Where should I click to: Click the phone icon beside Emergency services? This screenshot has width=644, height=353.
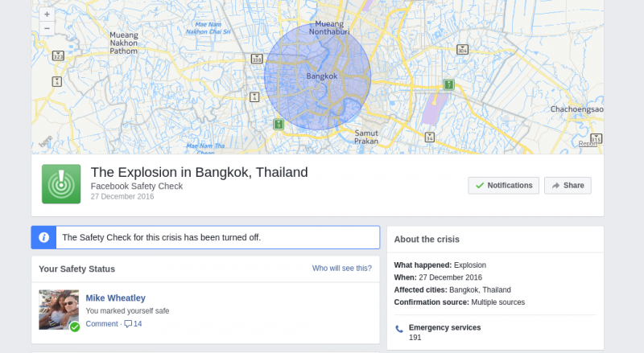[399, 329]
